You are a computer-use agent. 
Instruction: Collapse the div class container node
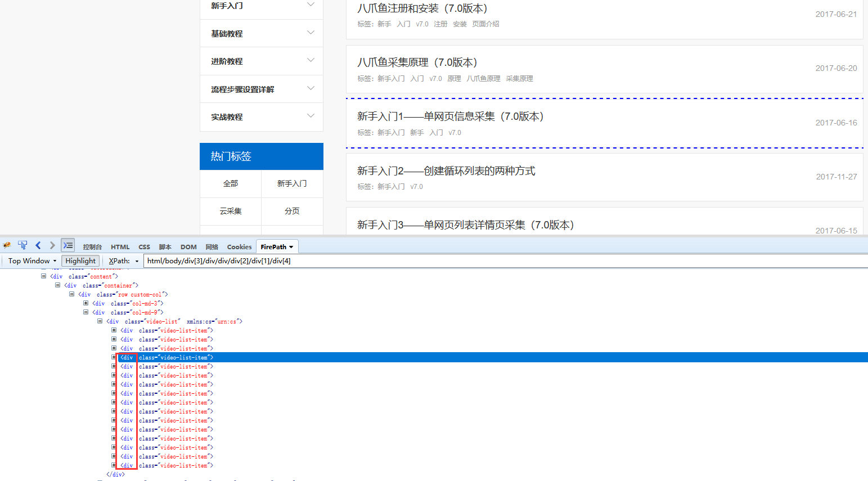tap(57, 285)
